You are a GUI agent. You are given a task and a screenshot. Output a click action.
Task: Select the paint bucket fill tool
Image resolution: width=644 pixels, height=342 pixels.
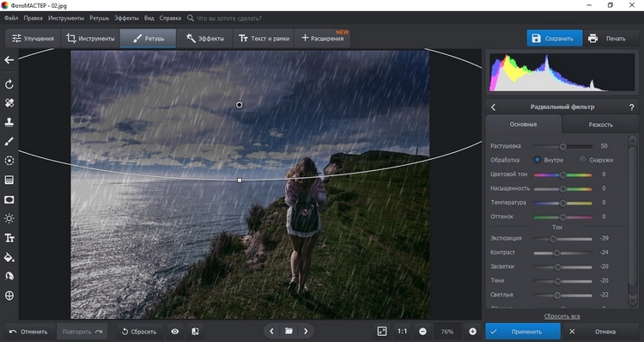pos(9,257)
